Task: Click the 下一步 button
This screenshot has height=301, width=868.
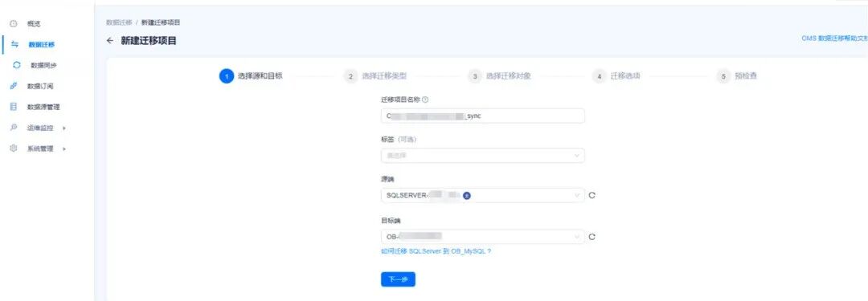Action: coord(398,279)
